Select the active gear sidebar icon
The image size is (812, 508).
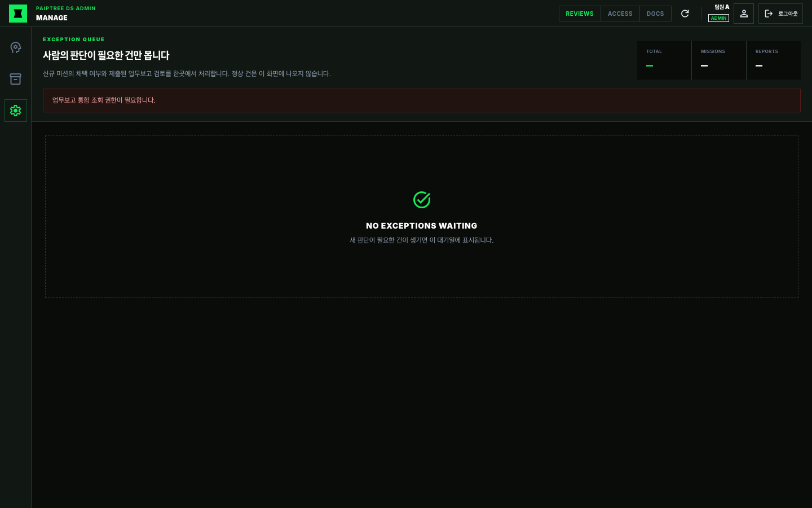[x=16, y=111]
